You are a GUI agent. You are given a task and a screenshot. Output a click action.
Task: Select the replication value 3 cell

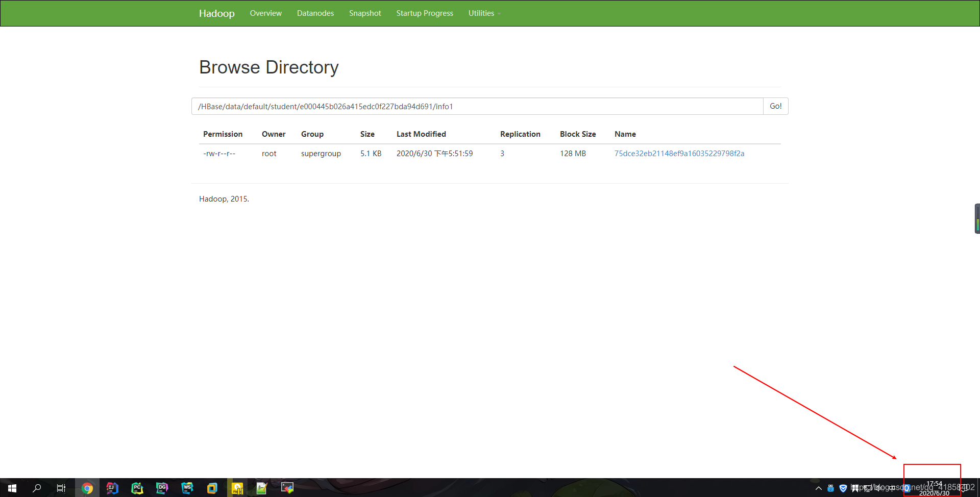click(x=502, y=154)
